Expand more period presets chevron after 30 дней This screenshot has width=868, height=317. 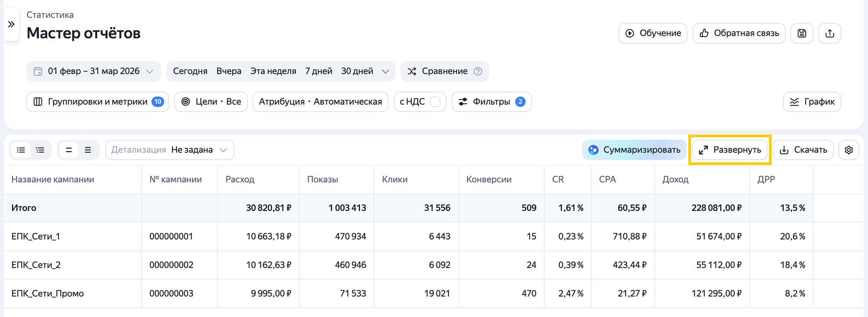385,71
